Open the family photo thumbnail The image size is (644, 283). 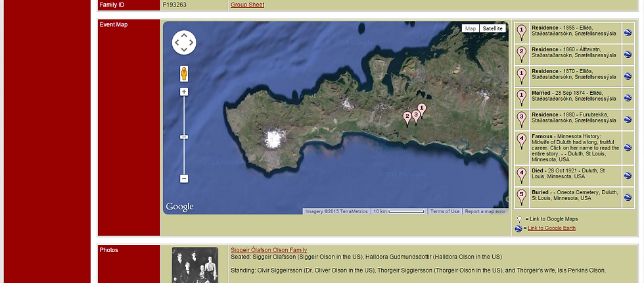pos(195,265)
